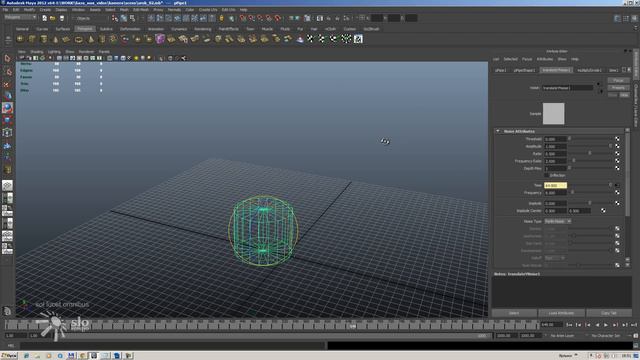Image resolution: width=640 pixels, height=360 pixels.
Task: Open the Falloff dropdown
Action: point(555,258)
